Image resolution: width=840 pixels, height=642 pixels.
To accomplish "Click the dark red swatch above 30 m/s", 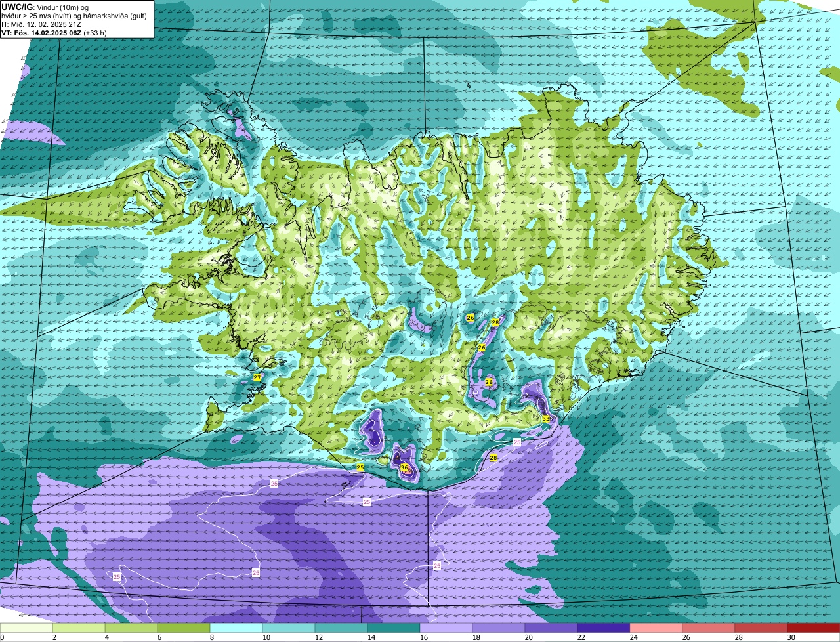I will click(x=814, y=628).
